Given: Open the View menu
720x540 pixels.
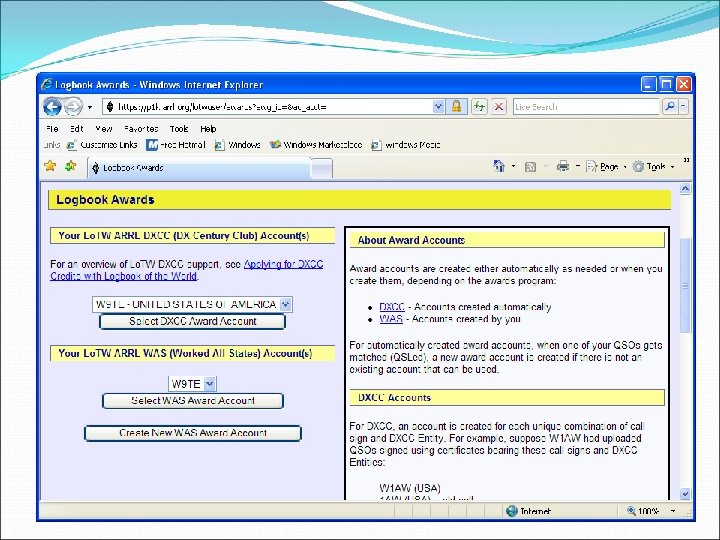Looking at the screenshot, I should click(x=104, y=129).
